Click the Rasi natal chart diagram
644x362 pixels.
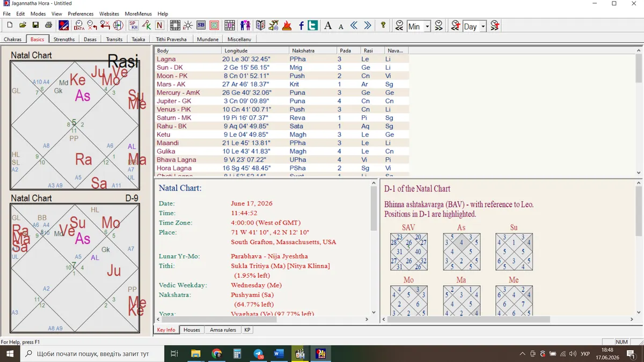[75, 125]
